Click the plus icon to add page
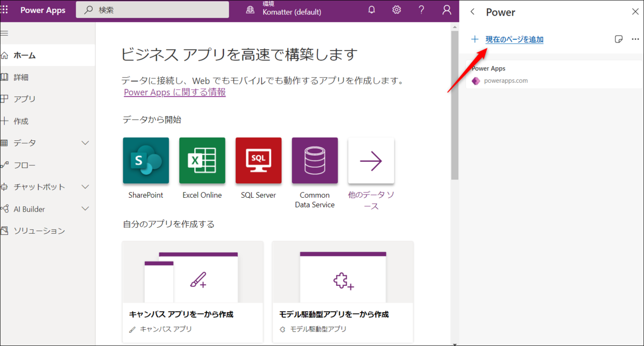This screenshot has height=346, width=644. click(x=474, y=39)
